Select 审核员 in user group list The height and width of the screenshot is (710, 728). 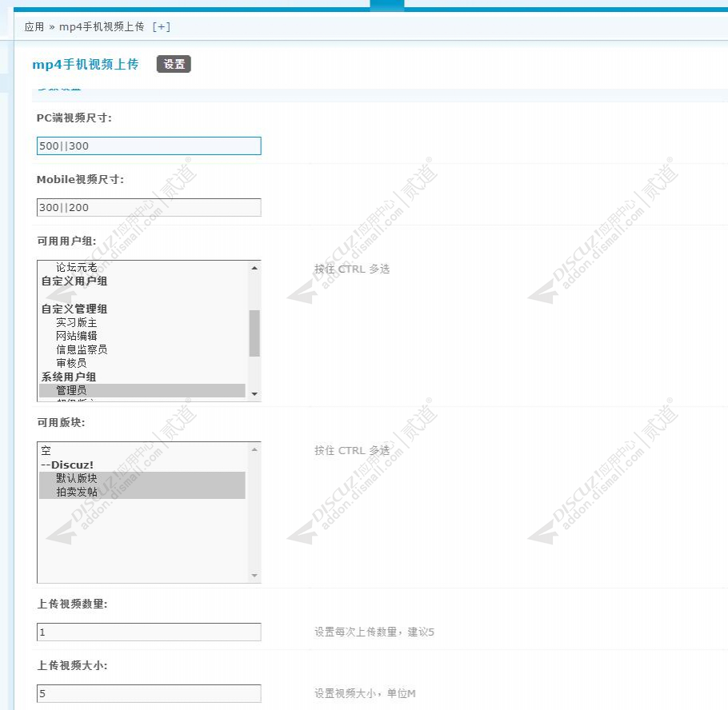point(71,363)
